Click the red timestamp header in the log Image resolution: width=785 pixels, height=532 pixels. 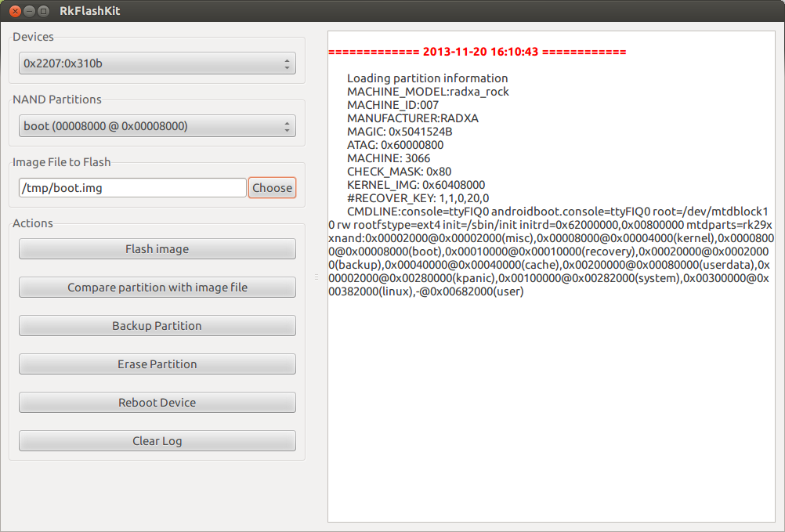click(479, 51)
